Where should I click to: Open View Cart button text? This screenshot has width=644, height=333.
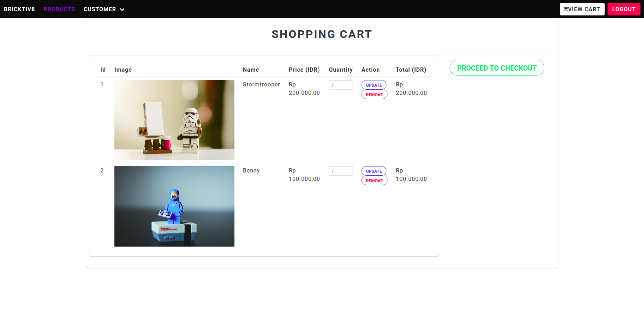tap(584, 9)
